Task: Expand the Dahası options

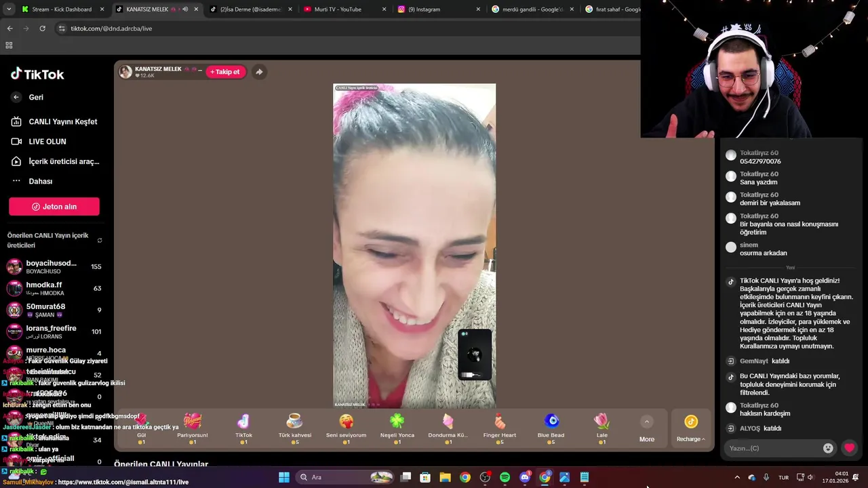Action: [x=32, y=181]
